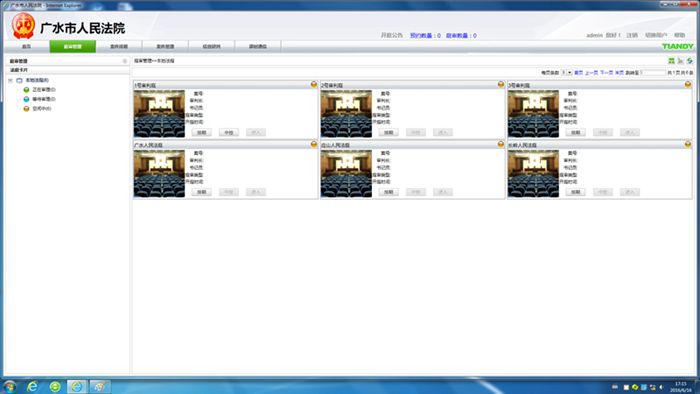Click the refresh icon beside the view icons
The height and width of the screenshot is (394, 700).
coord(690,61)
